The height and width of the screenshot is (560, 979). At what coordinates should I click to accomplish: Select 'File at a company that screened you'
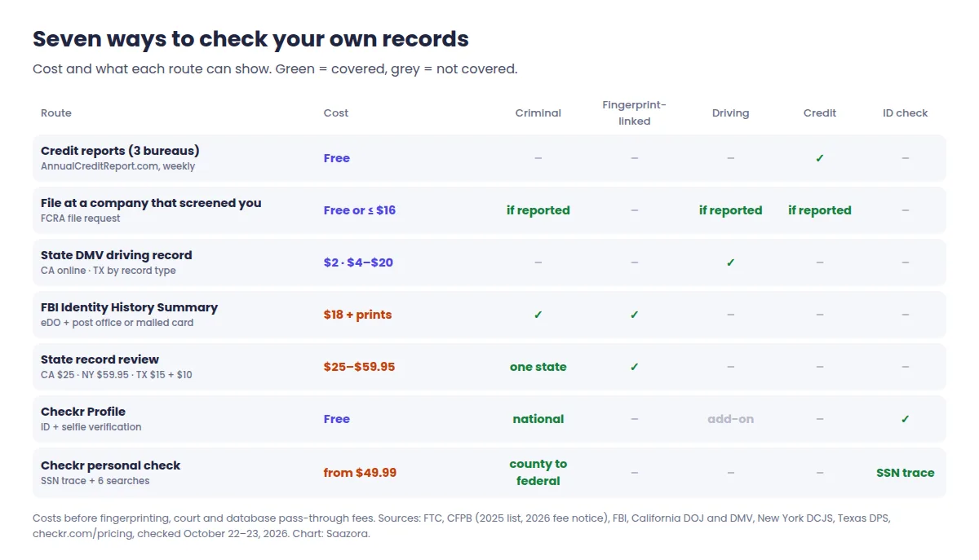click(151, 203)
